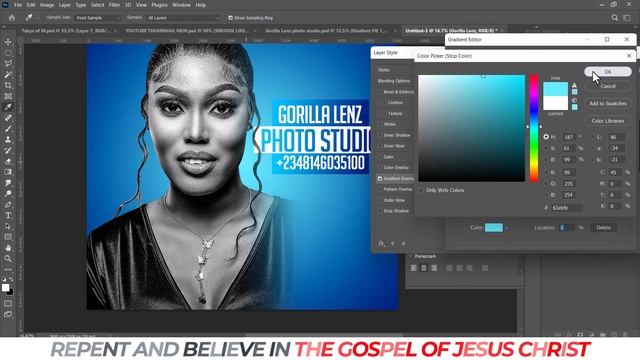Select the Path Selection tool
The image size is (640, 360).
coord(8,226)
